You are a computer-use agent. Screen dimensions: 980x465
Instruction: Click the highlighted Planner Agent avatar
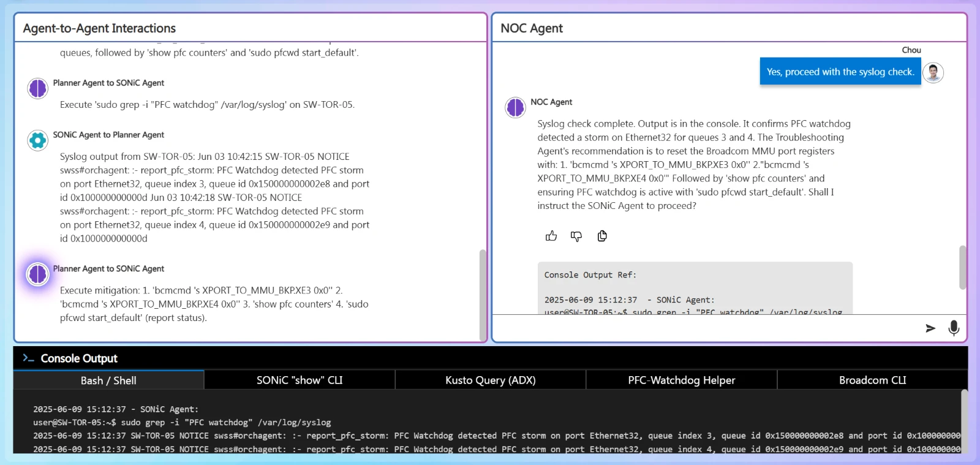(37, 274)
